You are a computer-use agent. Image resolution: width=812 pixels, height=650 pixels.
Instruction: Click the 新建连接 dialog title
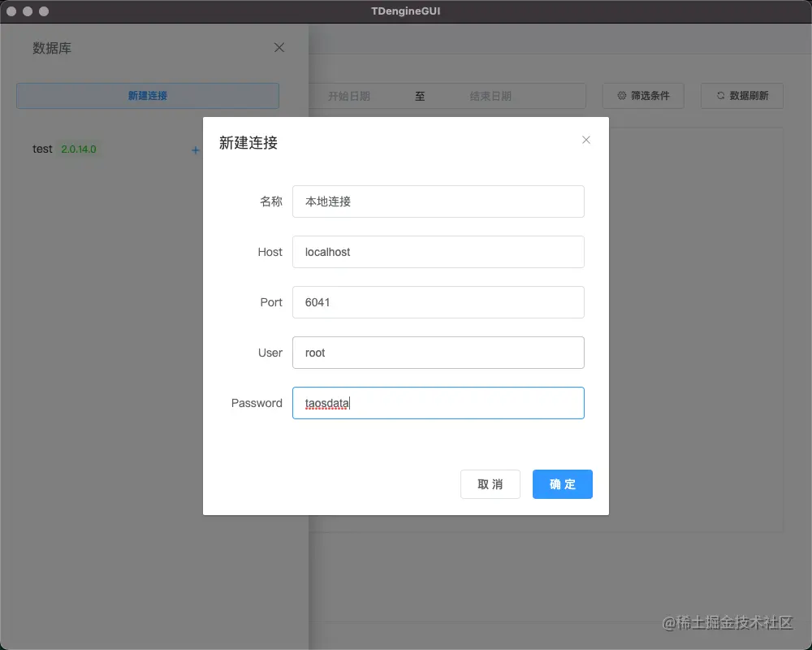click(248, 142)
